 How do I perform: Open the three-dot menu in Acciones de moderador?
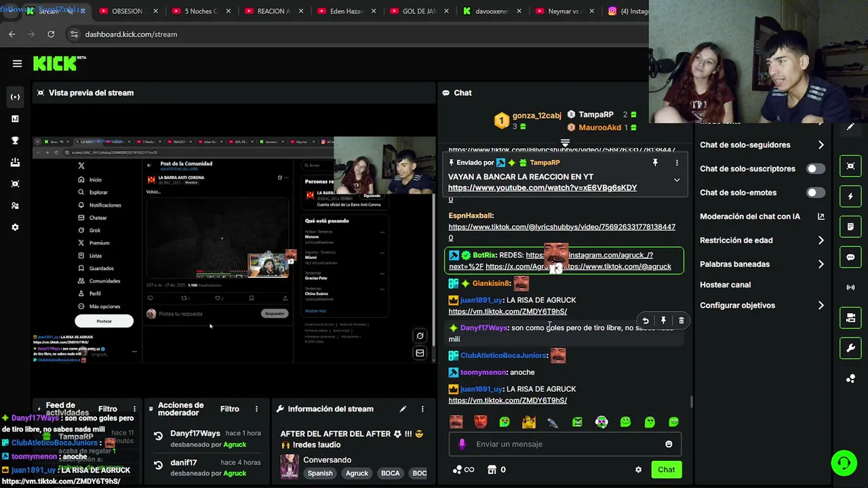[x=256, y=409]
